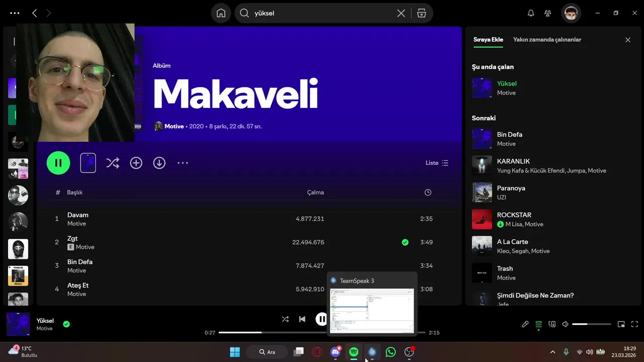Open the Opera browser taskbar icon
This screenshot has width=644, height=362.
pyautogui.click(x=317, y=352)
